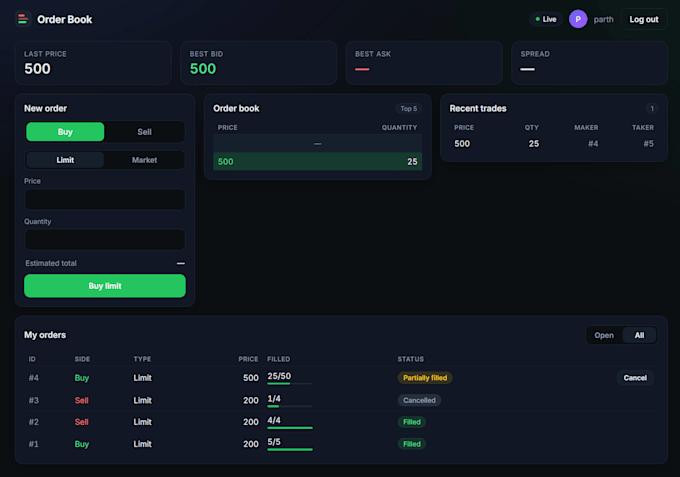The height and width of the screenshot is (477, 680).
Task: Select order ID #3
Action: pyautogui.click(x=33, y=400)
